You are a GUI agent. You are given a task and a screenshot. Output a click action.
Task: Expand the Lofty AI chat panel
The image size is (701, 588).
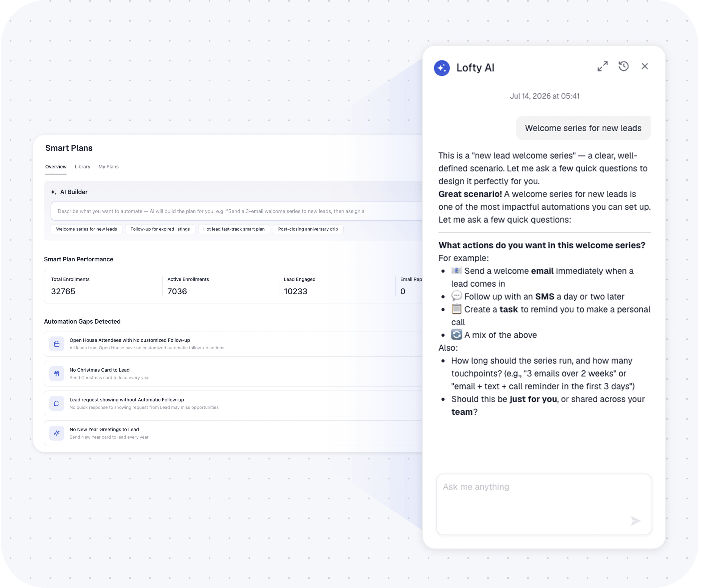(x=602, y=66)
